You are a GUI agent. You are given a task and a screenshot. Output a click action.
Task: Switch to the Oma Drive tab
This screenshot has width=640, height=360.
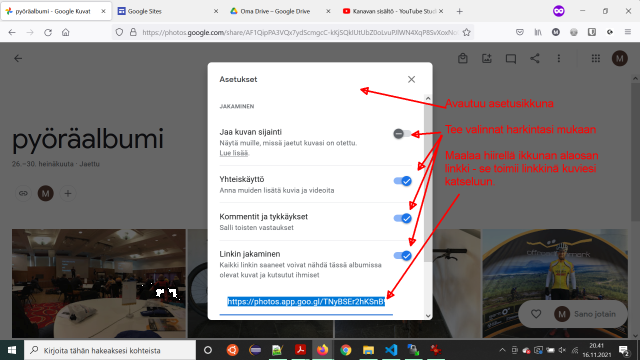pyautogui.click(x=280, y=11)
